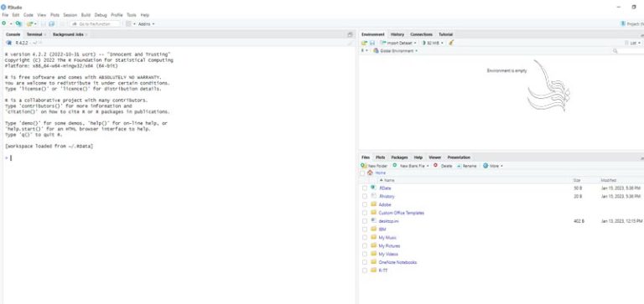Click the Size column header

tap(577, 180)
